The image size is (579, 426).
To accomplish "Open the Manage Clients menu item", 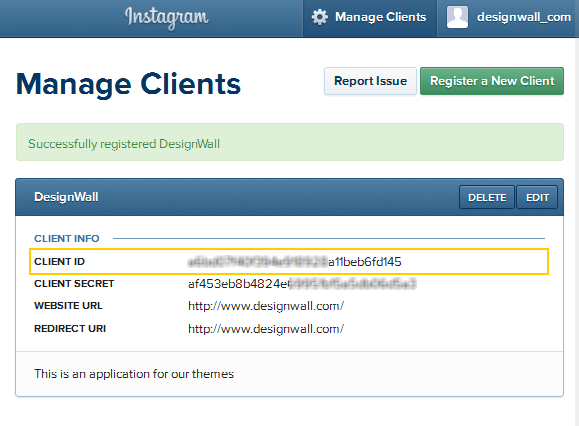I will 370,18.
